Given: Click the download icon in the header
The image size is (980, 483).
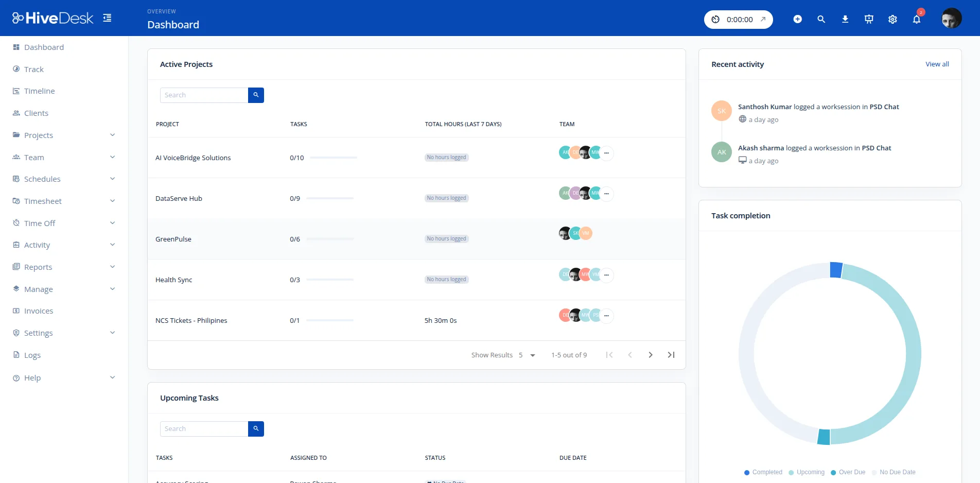Looking at the screenshot, I should tap(845, 19).
